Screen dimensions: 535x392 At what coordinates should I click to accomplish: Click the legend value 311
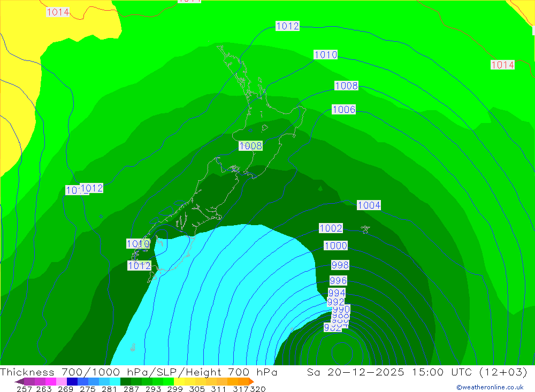coord(218,389)
